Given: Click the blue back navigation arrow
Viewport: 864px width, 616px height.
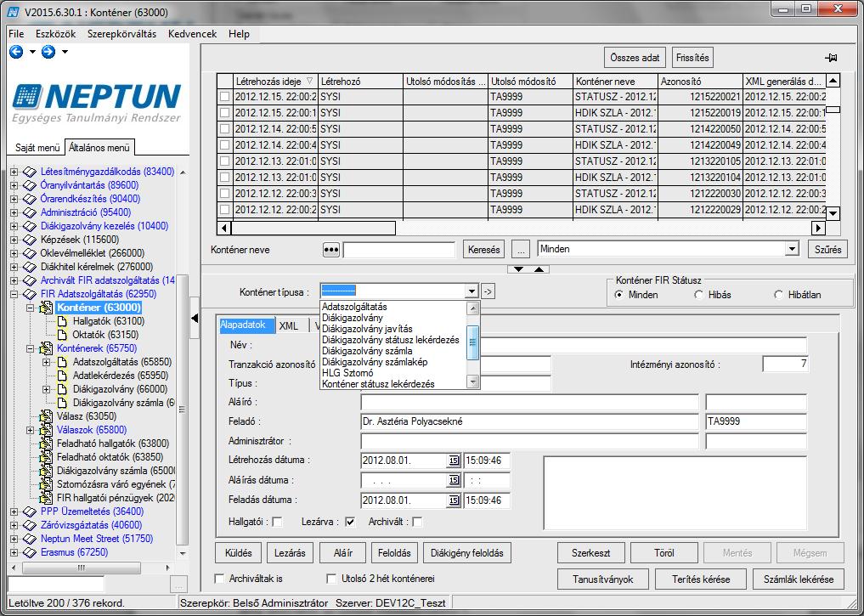Looking at the screenshot, I should [16, 52].
